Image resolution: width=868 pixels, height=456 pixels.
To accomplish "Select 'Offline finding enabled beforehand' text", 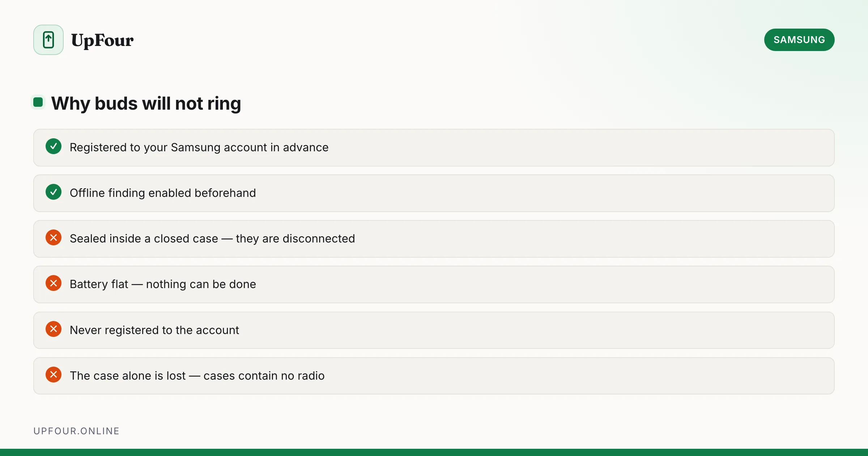I will [163, 193].
